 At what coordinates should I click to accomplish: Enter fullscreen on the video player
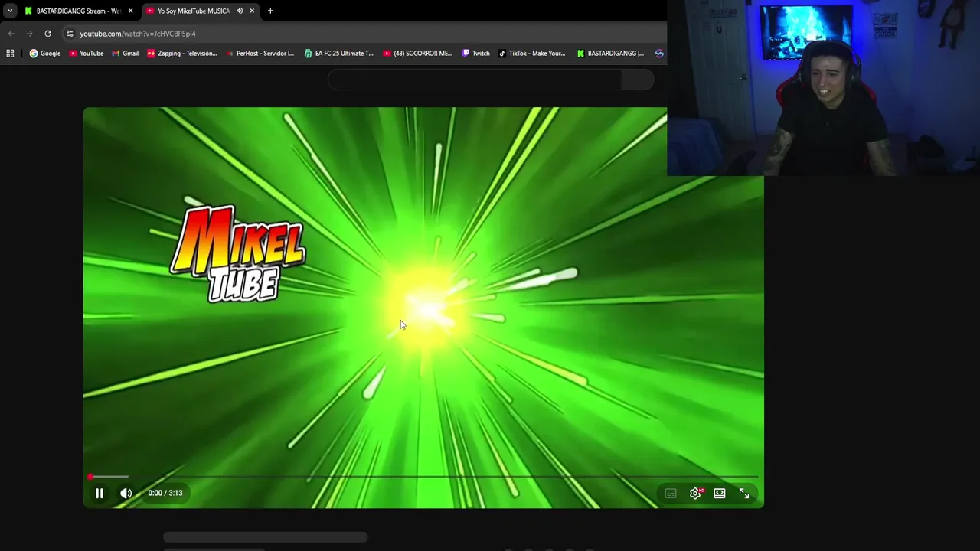744,494
